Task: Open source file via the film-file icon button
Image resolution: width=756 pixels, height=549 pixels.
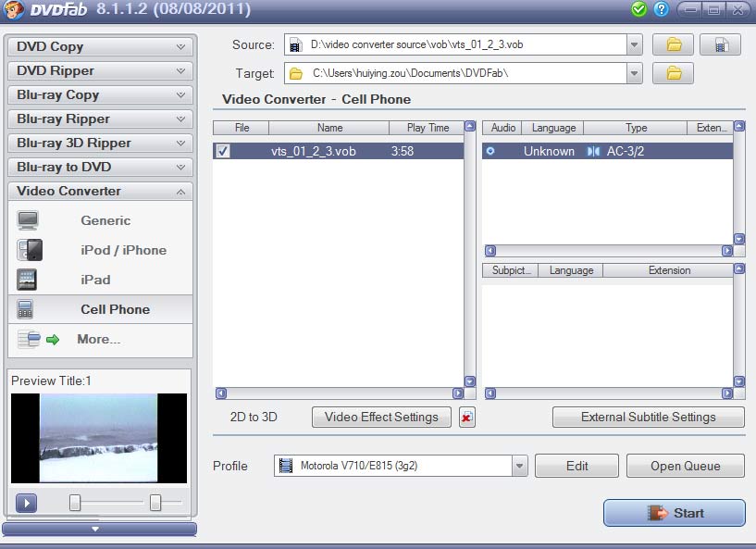Action: point(720,44)
